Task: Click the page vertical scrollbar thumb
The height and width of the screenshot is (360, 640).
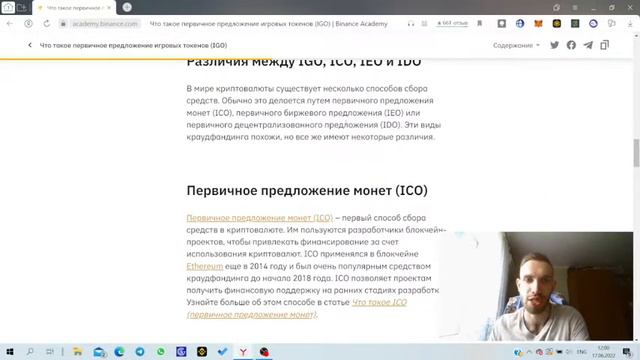Action: [636, 153]
